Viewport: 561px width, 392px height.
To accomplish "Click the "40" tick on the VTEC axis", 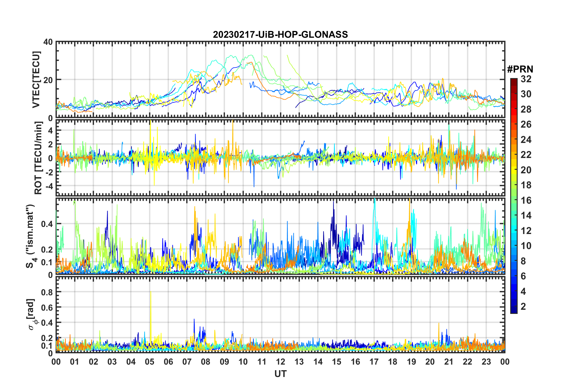I will click(x=48, y=42).
